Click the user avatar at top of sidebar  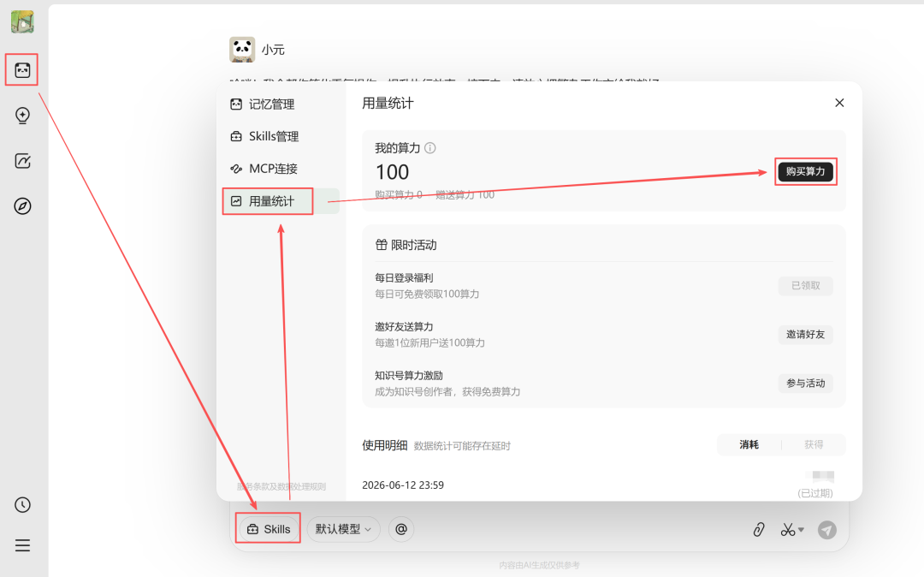click(22, 21)
